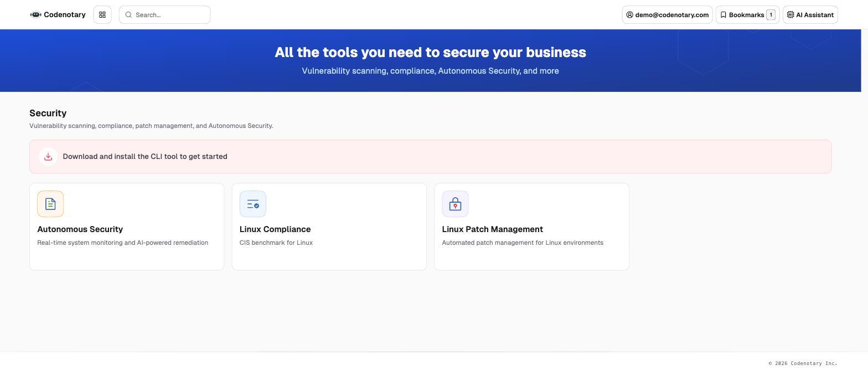Viewport: 868px width, 375px height.
Task: Open the demo@codenotary.com account menu
Action: click(x=667, y=15)
